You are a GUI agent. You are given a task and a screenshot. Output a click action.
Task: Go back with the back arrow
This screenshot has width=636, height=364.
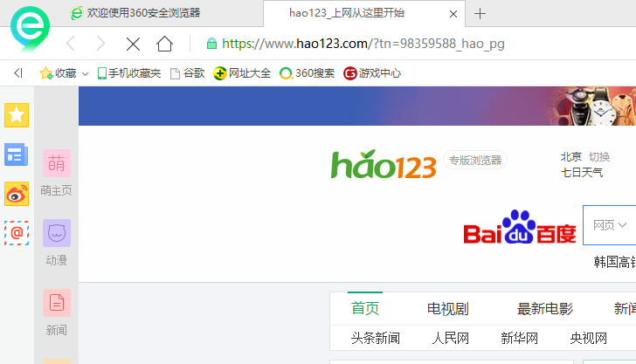point(71,44)
